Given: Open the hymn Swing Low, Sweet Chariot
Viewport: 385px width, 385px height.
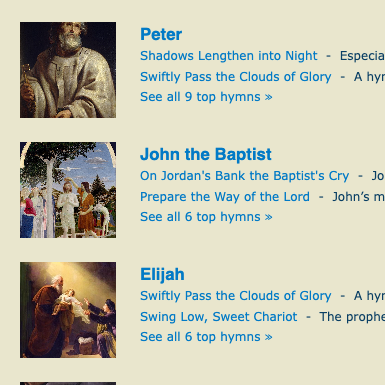Looking at the screenshot, I should pos(218,317).
